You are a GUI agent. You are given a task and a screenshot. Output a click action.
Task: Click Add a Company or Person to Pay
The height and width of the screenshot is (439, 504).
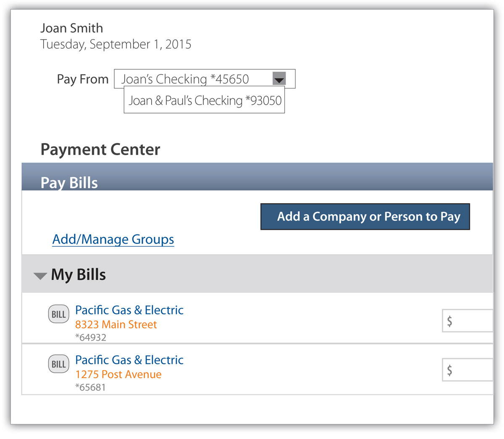click(x=365, y=217)
